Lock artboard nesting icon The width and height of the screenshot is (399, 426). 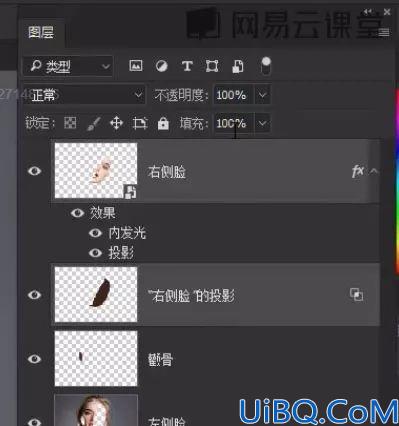(x=140, y=123)
